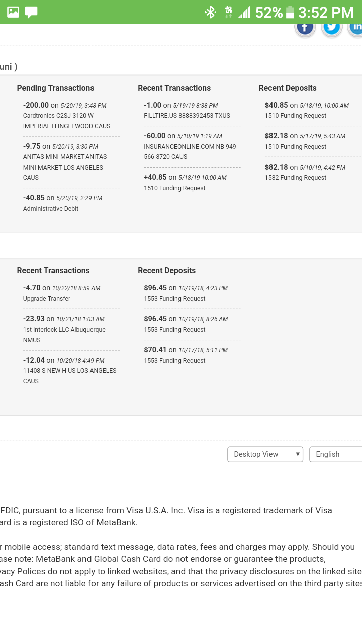Click the partially visible LinkedIn icon
362x644 pixels.
click(x=356, y=27)
